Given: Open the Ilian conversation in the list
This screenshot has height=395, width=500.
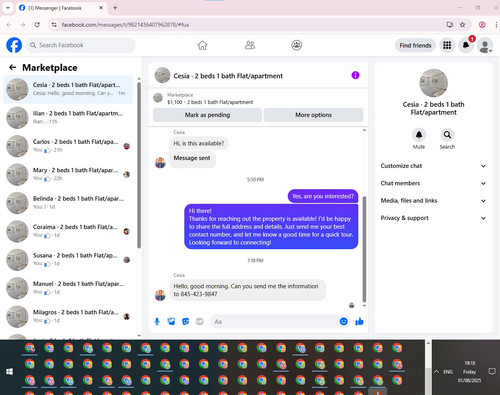Looking at the screenshot, I should [68, 117].
